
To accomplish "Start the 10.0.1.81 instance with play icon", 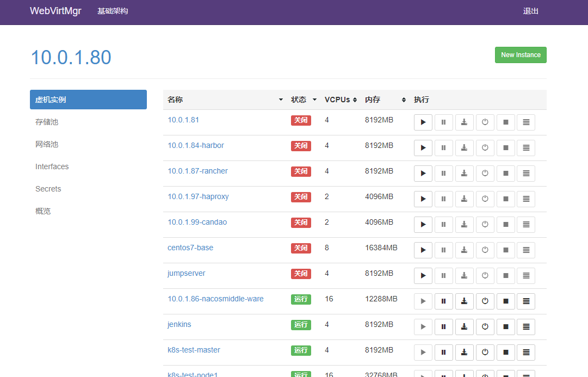I will click(x=423, y=122).
